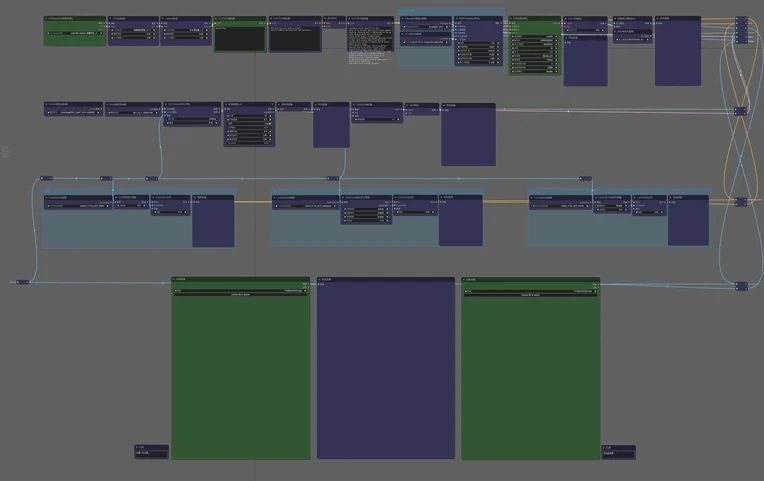Click upload button in bottom-right green image node
Image resolution: width=764 pixels, height=481 pixels.
coord(530,295)
